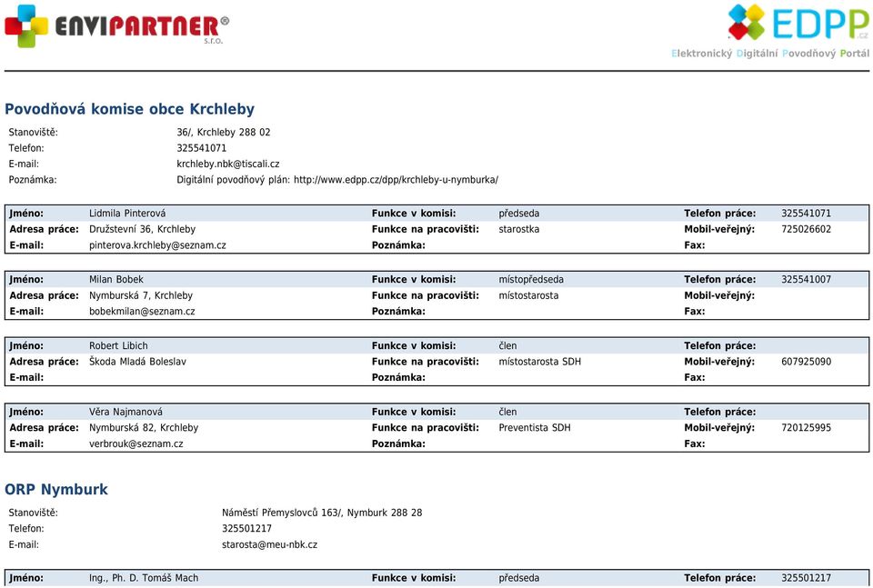Click the commission function místopředseda

(x=531, y=280)
